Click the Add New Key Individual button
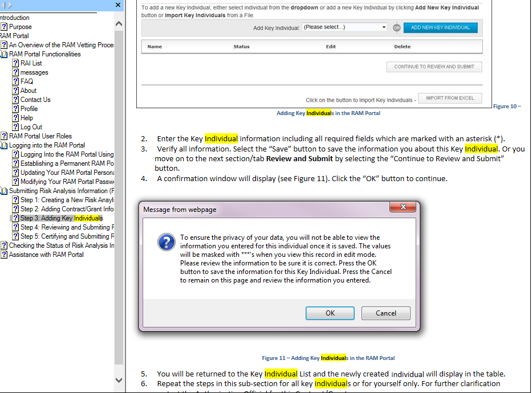The image size is (532, 393). click(440, 27)
